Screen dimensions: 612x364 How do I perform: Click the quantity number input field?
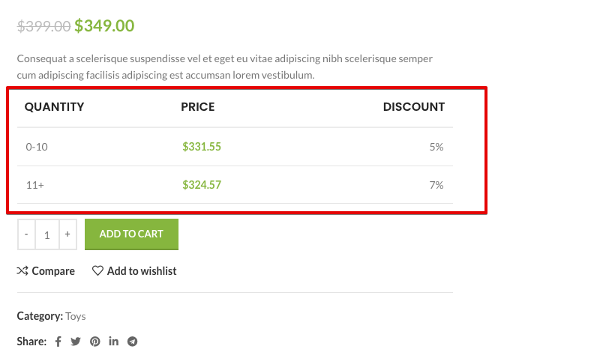(x=46, y=234)
